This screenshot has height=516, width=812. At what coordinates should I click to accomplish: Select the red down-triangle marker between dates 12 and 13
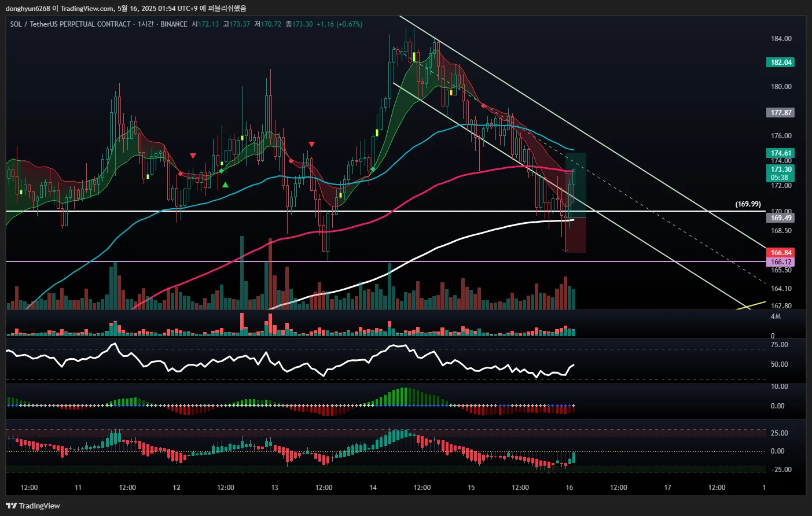click(x=193, y=156)
